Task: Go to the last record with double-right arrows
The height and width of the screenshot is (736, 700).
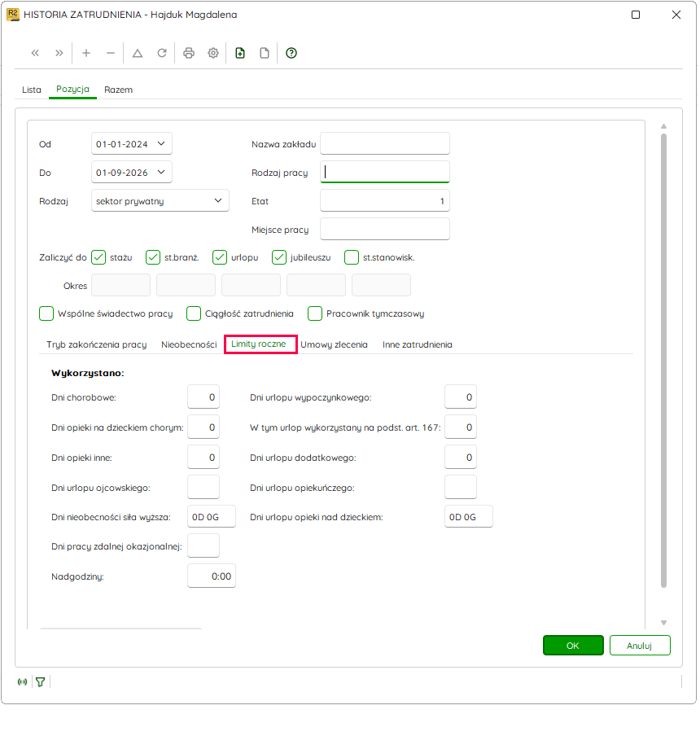Action: click(x=59, y=53)
